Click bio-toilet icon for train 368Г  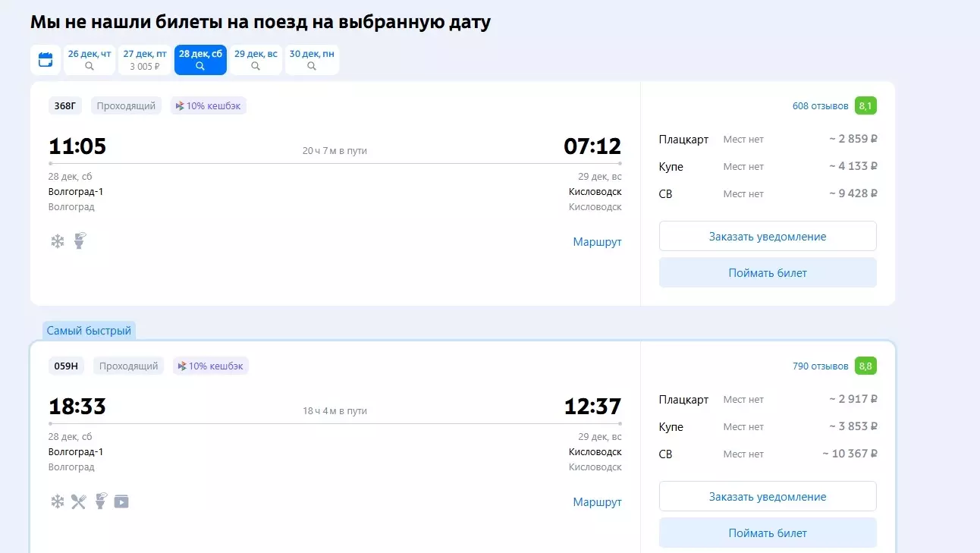click(80, 241)
